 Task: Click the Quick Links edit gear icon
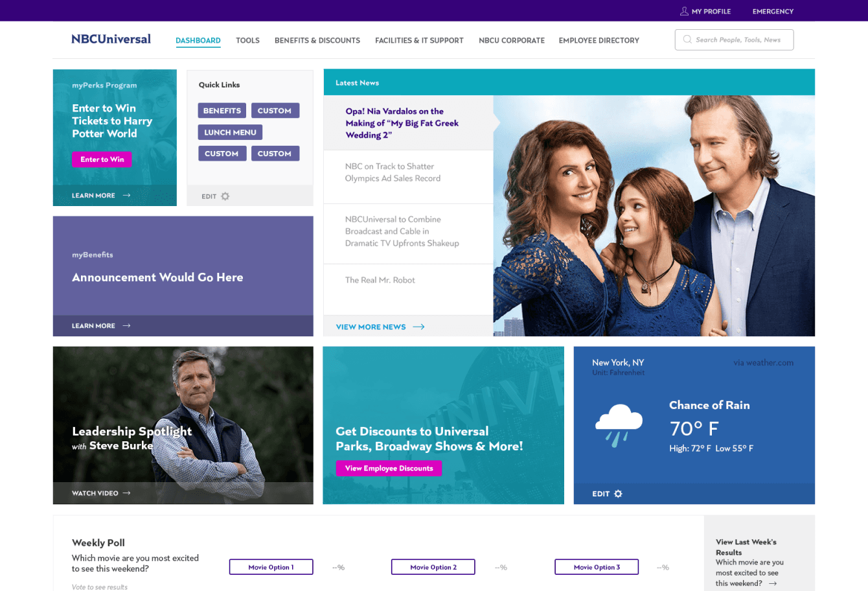pyautogui.click(x=225, y=196)
